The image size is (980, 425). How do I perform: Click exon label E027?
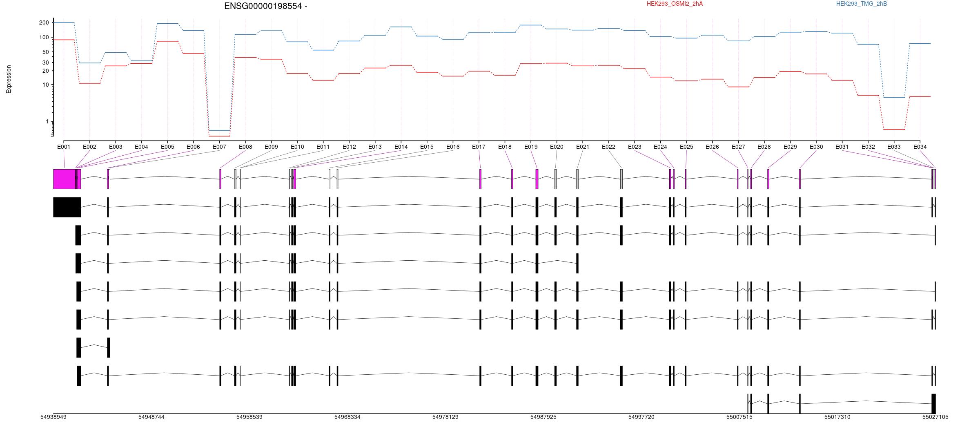tap(738, 147)
